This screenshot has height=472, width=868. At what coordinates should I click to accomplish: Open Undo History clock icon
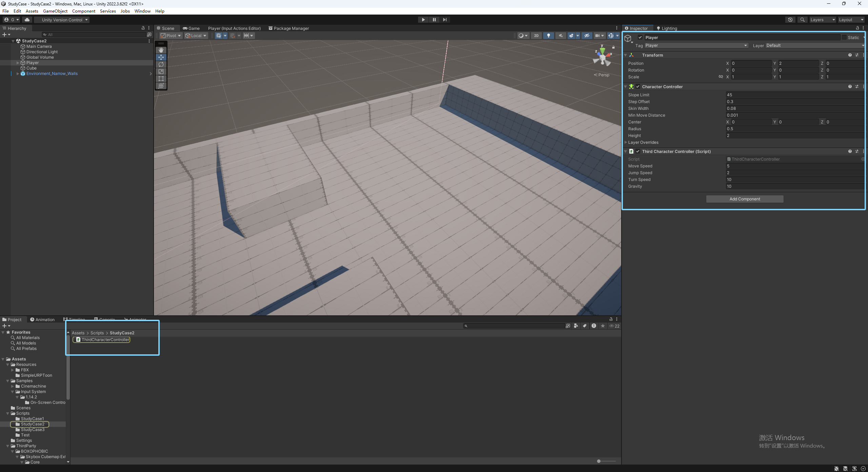coord(790,20)
